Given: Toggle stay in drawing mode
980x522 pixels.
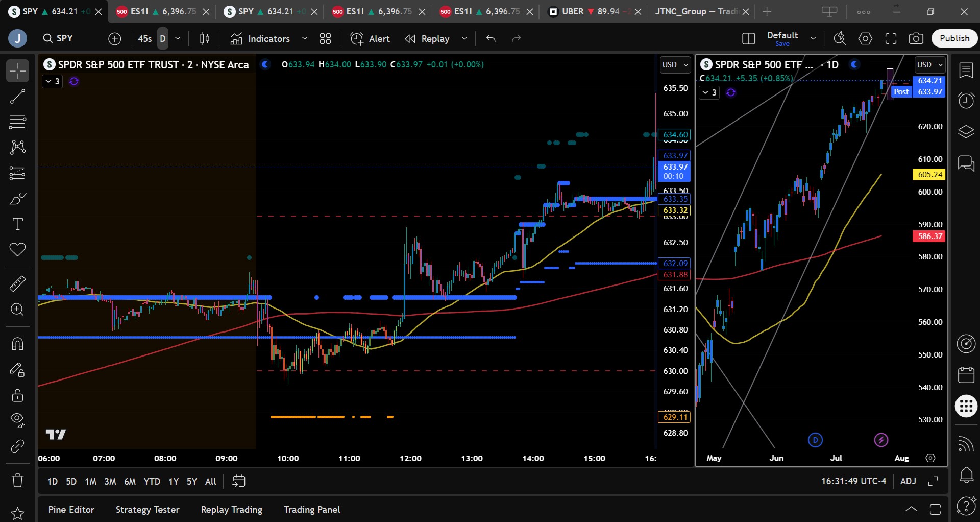Looking at the screenshot, I should (x=17, y=370).
